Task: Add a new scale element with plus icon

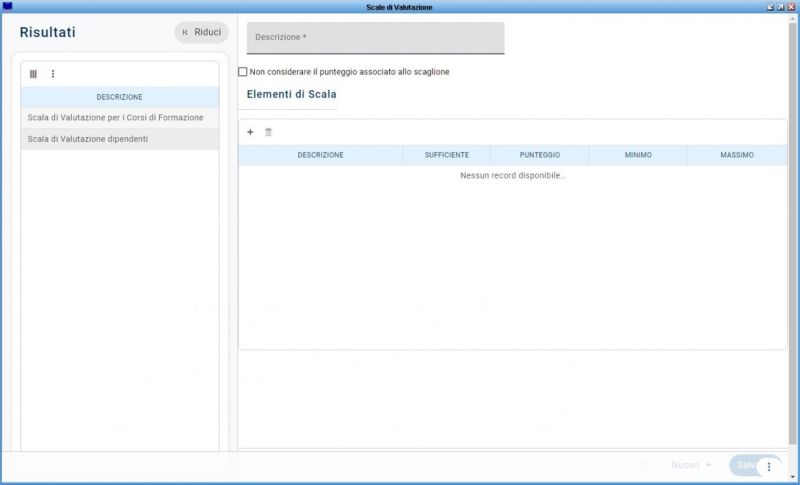Action: click(x=250, y=132)
